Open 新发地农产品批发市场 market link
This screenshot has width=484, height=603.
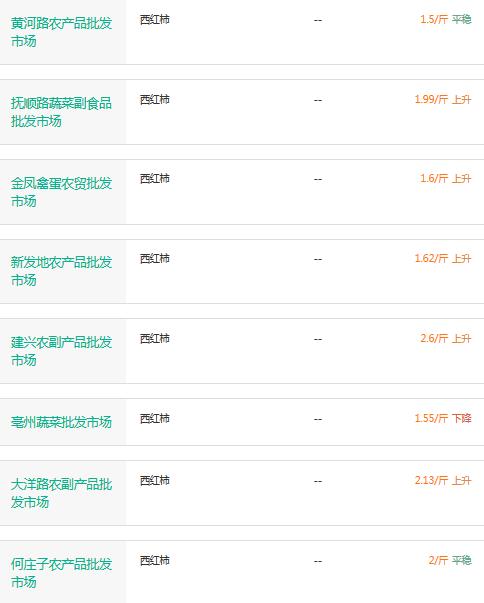(x=61, y=271)
